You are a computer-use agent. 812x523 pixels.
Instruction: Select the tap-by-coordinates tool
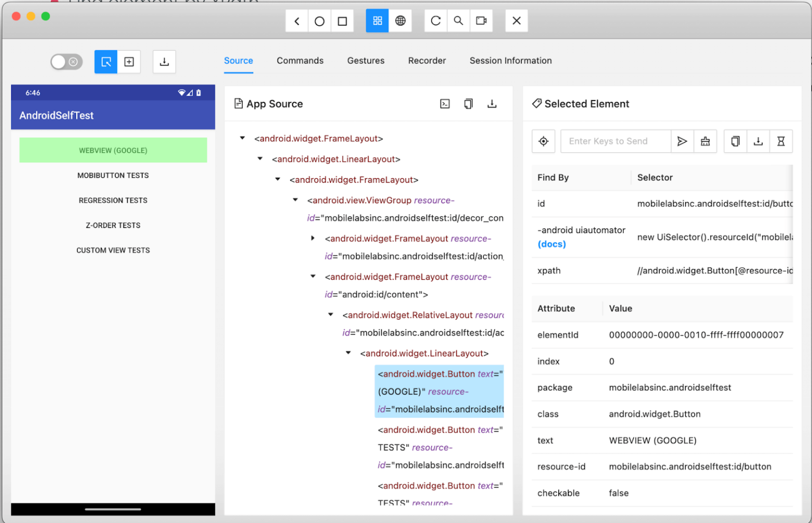[129, 62]
